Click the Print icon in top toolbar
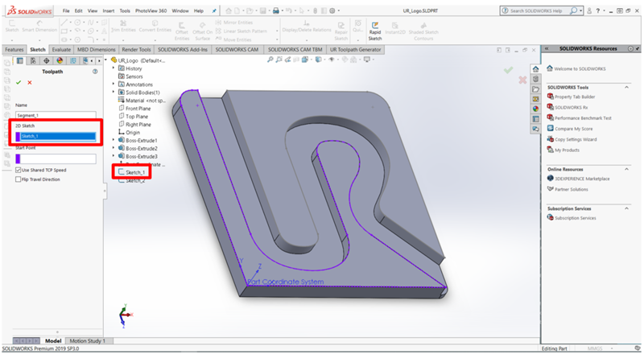Viewport: 644px width, 354px height. [276, 10]
